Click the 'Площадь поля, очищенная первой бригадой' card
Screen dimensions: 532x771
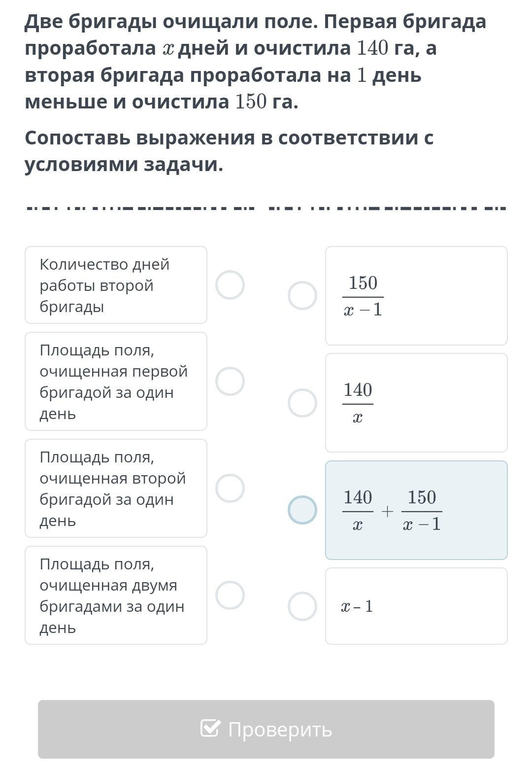pos(116,381)
